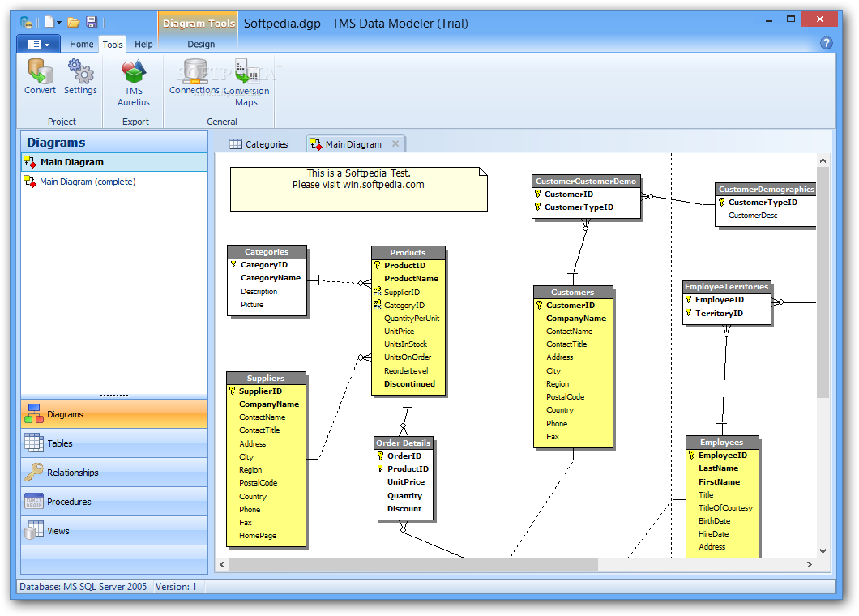Click foreign key icon beside CategoryID in Products
859x616 pixels.
(377, 305)
